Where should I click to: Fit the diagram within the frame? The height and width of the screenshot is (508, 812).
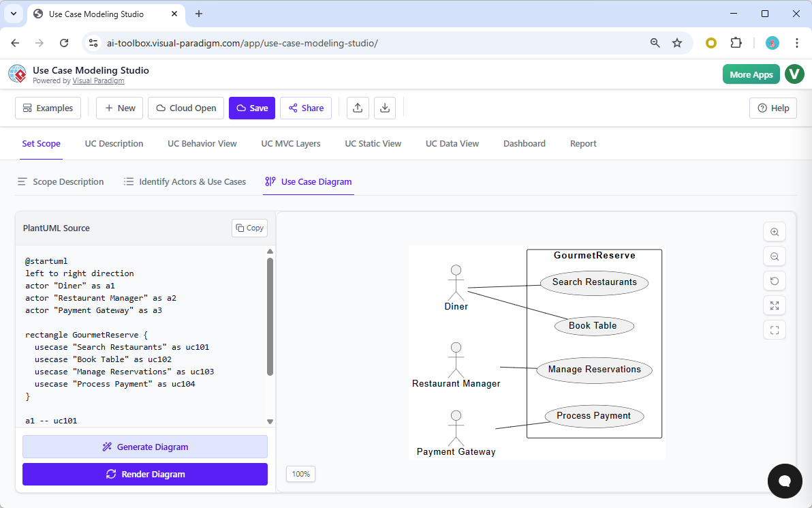click(x=775, y=330)
